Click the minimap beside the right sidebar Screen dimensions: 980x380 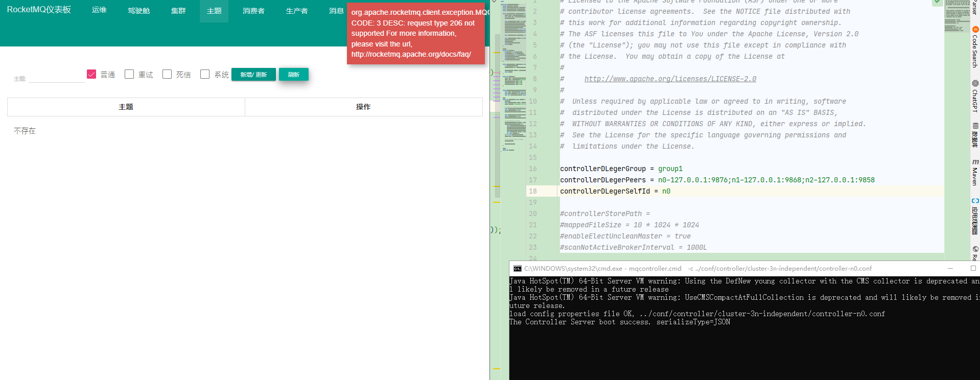pos(956,16)
